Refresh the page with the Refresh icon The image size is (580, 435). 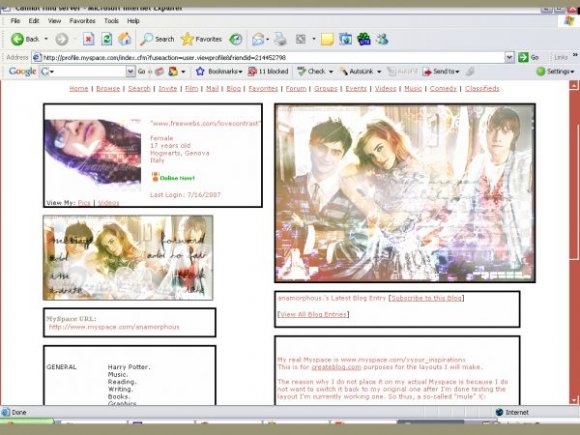coord(107,39)
